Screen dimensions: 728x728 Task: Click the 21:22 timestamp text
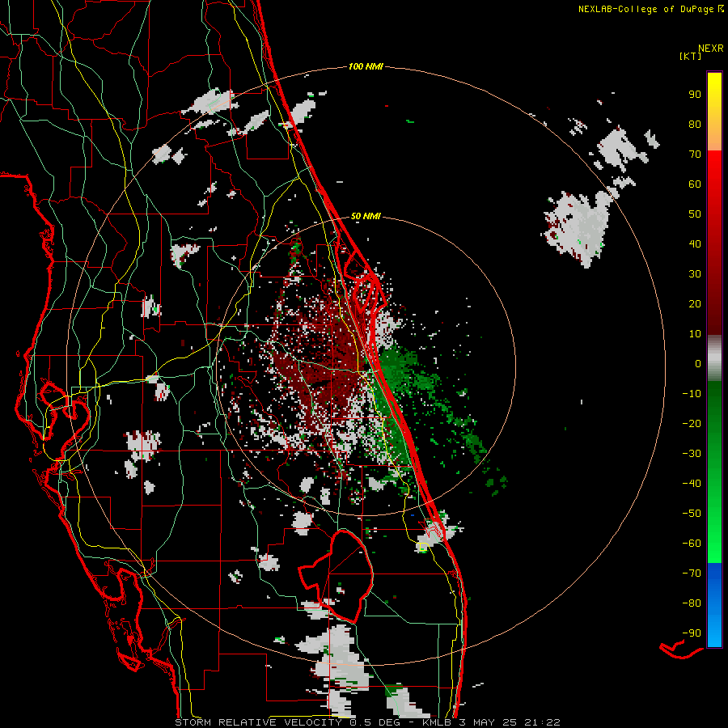[x=542, y=722]
